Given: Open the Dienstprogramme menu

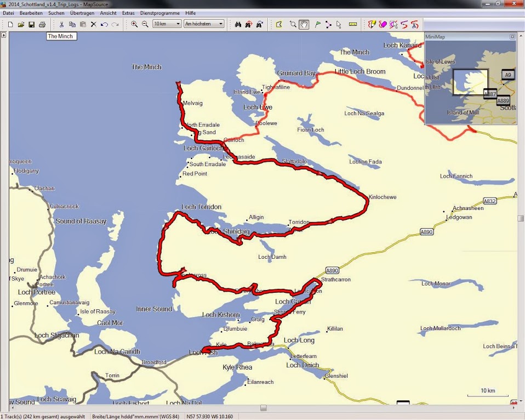Looking at the screenshot, I should click(x=159, y=13).
